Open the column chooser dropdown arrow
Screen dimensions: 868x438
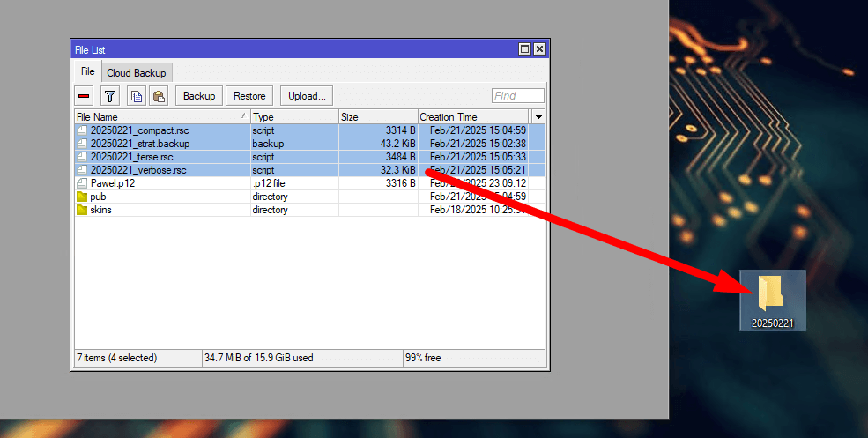tap(538, 117)
